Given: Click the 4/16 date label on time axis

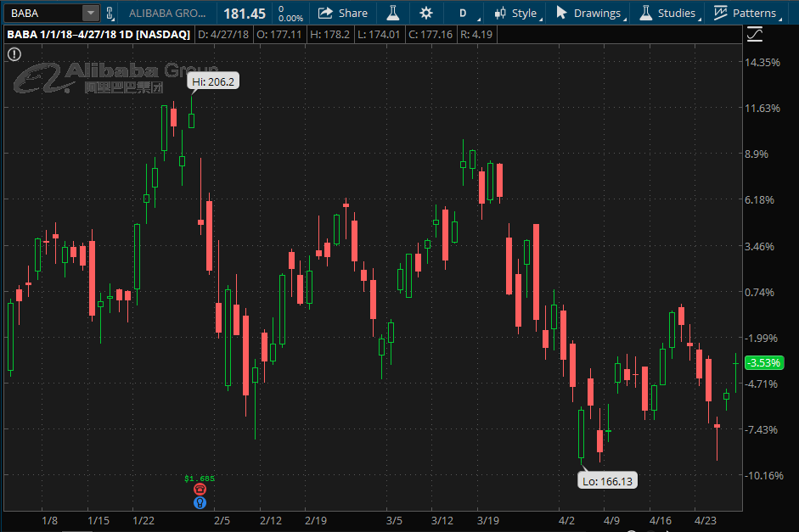Looking at the screenshot, I should pos(661,521).
